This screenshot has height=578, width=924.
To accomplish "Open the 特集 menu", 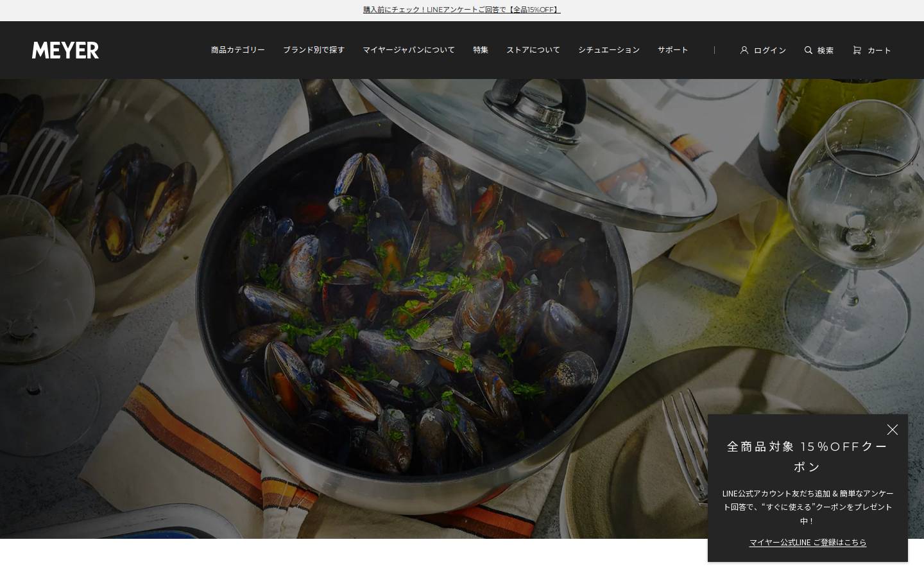I will point(481,50).
